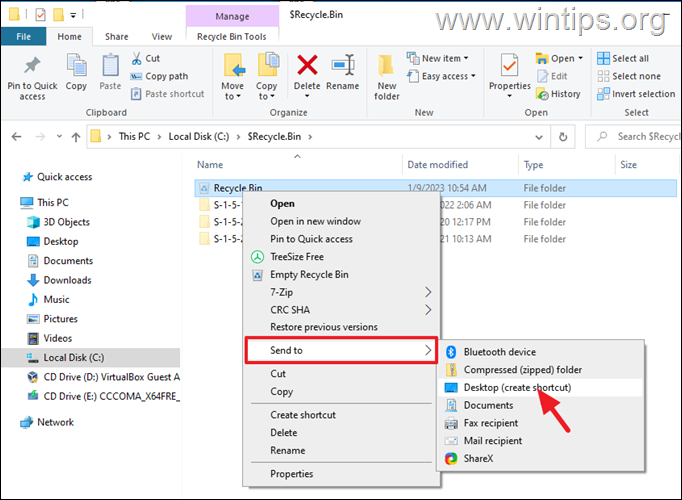This screenshot has width=682, height=500.
Task: Expand the CRC SHA submenu
Action: [341, 310]
